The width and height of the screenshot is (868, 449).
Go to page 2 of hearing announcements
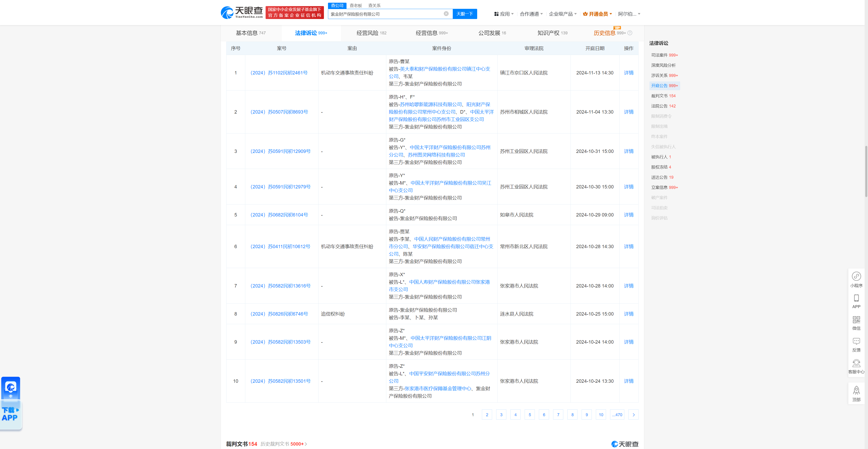pyautogui.click(x=487, y=415)
